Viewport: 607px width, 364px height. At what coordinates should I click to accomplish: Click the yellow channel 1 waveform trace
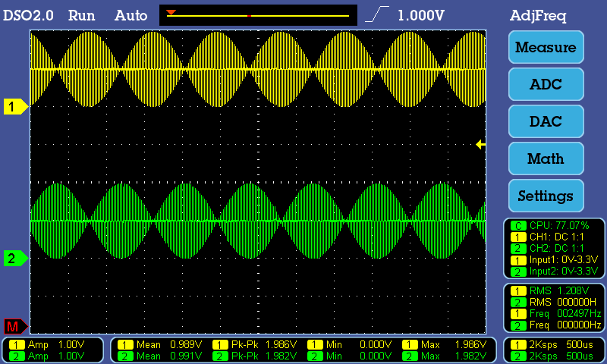coord(258,69)
